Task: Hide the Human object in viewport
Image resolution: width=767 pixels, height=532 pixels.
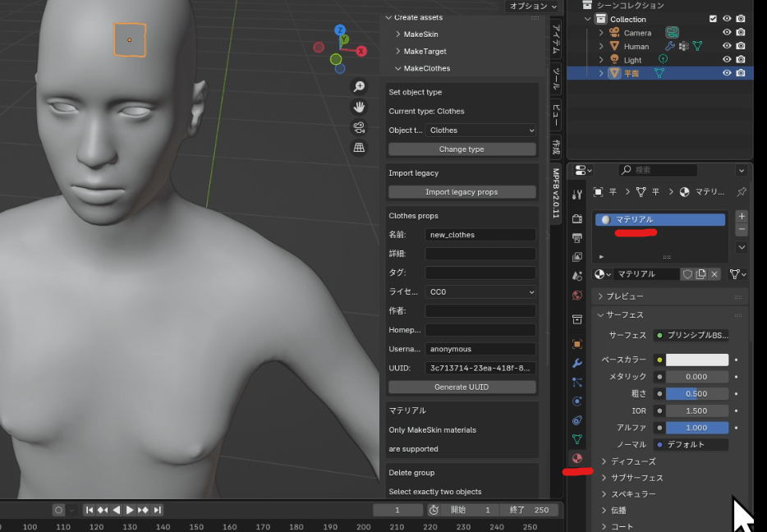Action: click(726, 47)
